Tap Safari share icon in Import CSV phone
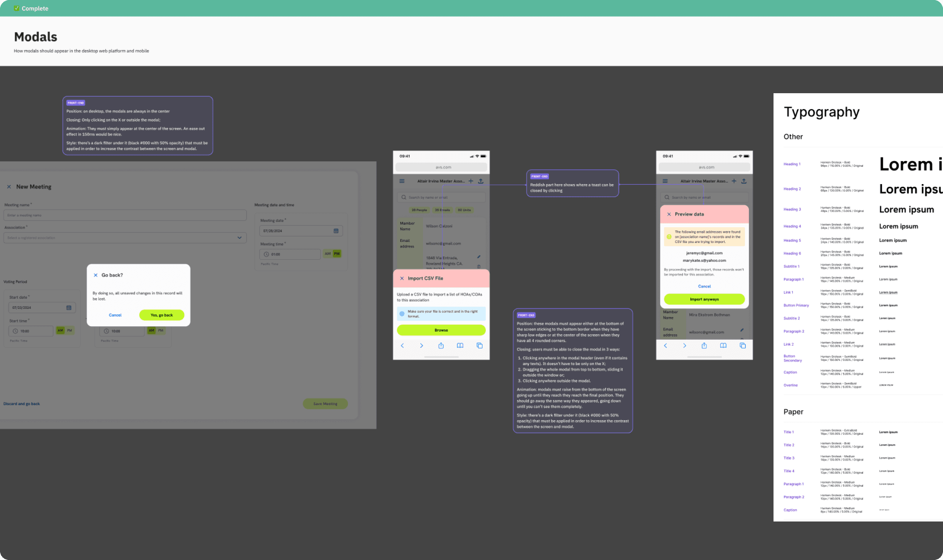Viewport: 943px width, 560px height. 441,345
